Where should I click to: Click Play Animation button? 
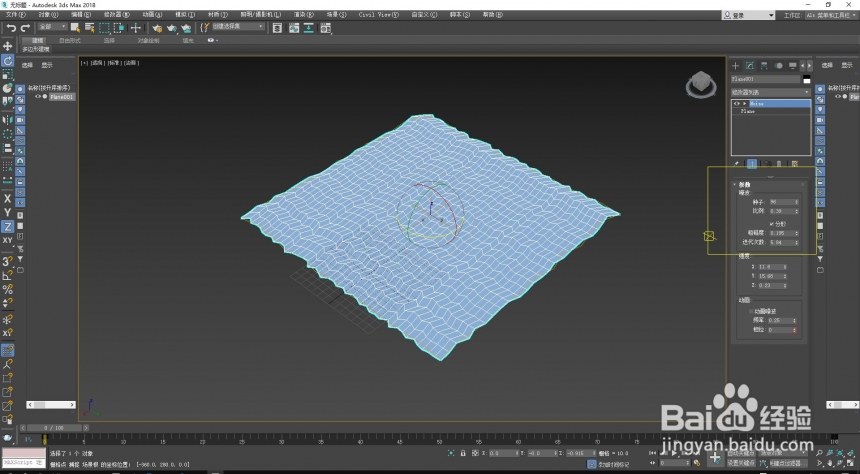(675, 453)
